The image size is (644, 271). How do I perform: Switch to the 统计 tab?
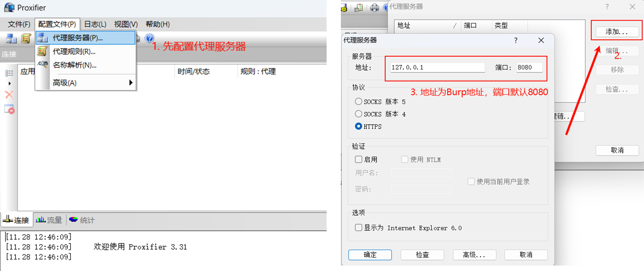point(82,220)
